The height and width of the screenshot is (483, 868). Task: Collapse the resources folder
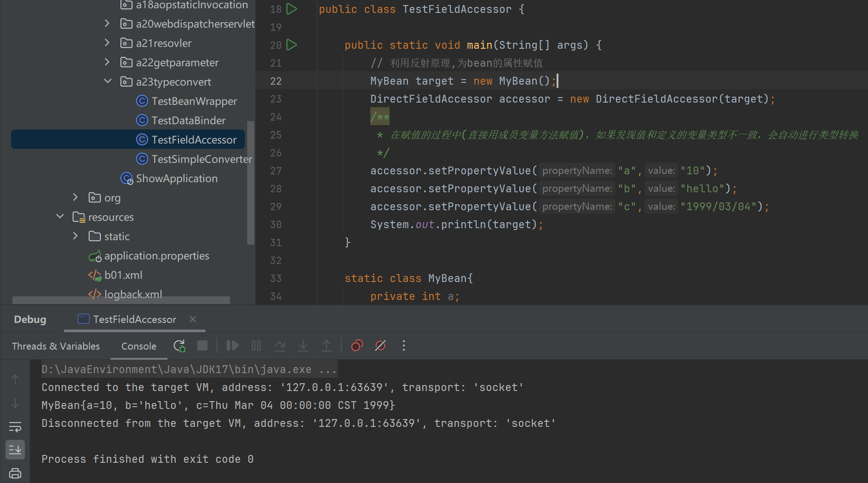point(60,217)
